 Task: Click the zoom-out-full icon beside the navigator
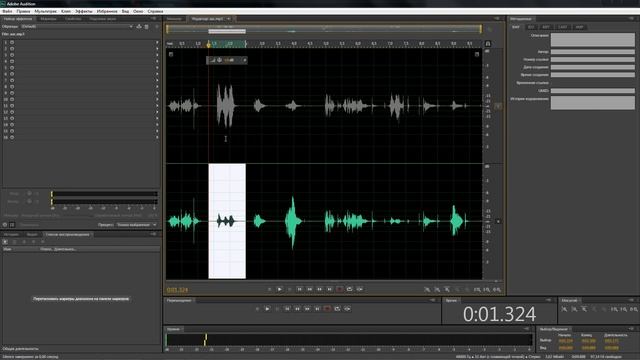pyautogui.click(x=490, y=29)
